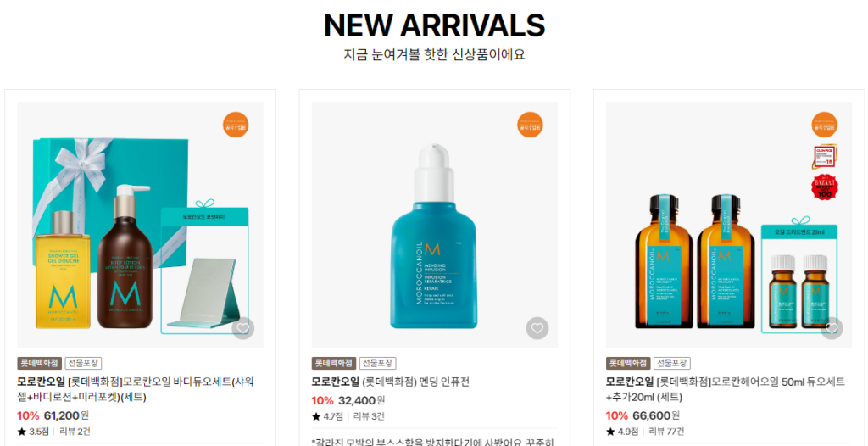Open the hair oil duo set image
The height and width of the screenshot is (446, 868).
click(x=729, y=225)
